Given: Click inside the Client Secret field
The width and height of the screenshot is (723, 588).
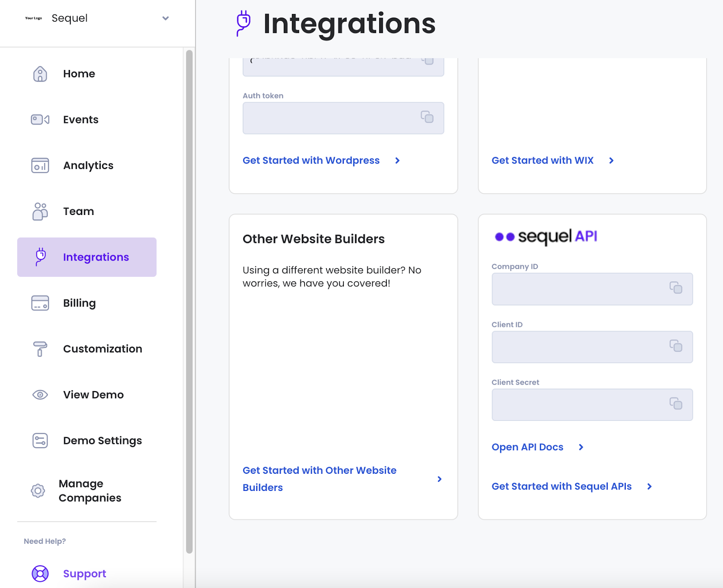Looking at the screenshot, I should [x=592, y=405].
